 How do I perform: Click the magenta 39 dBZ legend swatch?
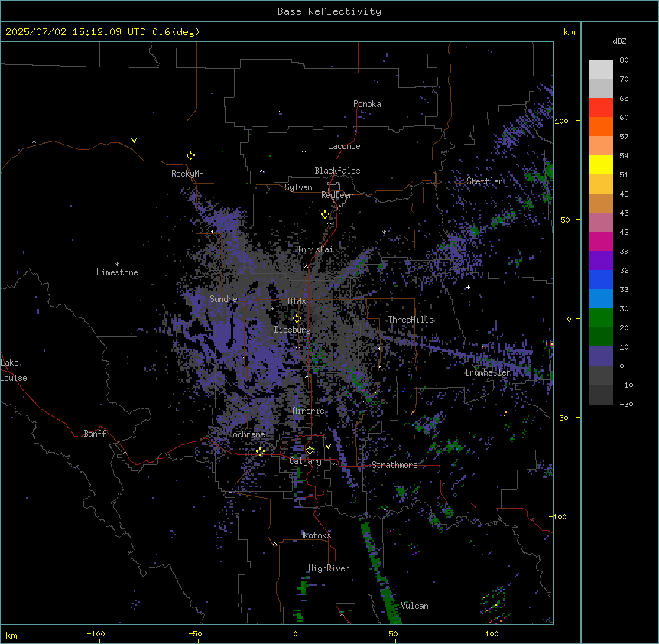601,241
